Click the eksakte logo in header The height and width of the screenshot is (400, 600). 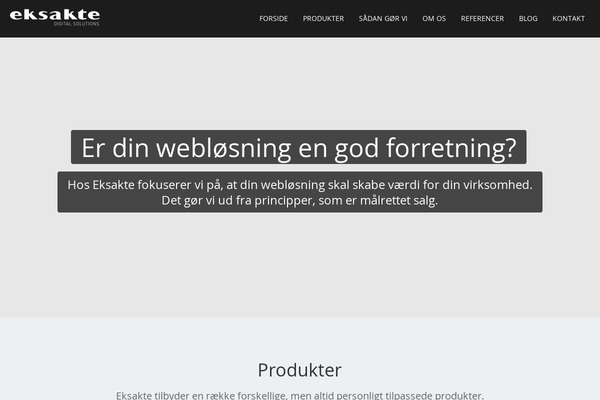(55, 17)
